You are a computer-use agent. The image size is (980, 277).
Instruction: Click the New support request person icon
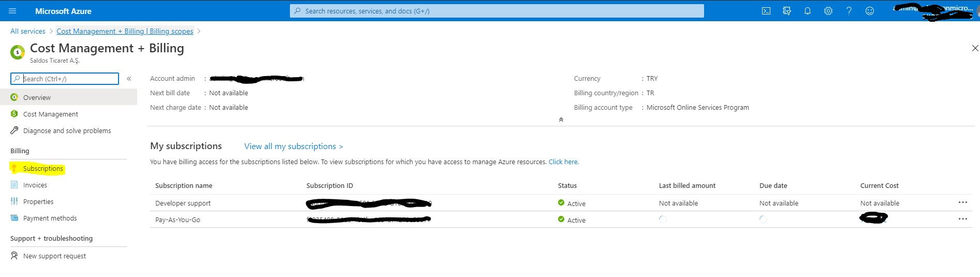(14, 256)
